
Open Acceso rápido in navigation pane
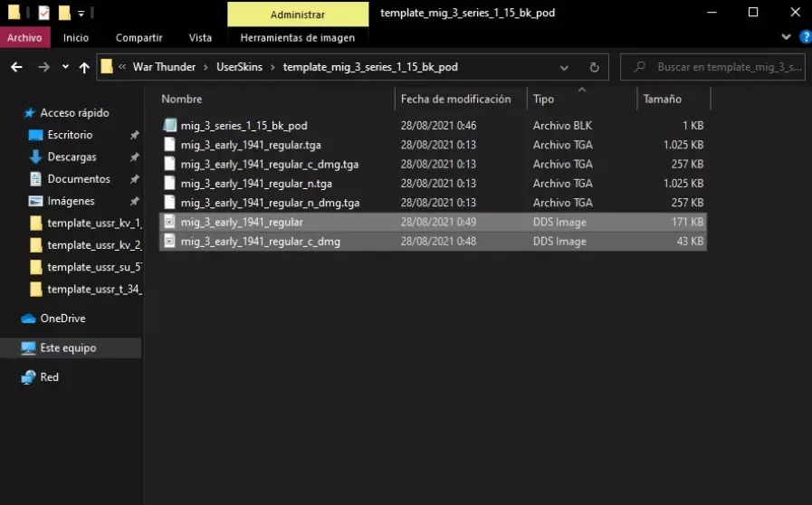(74, 113)
